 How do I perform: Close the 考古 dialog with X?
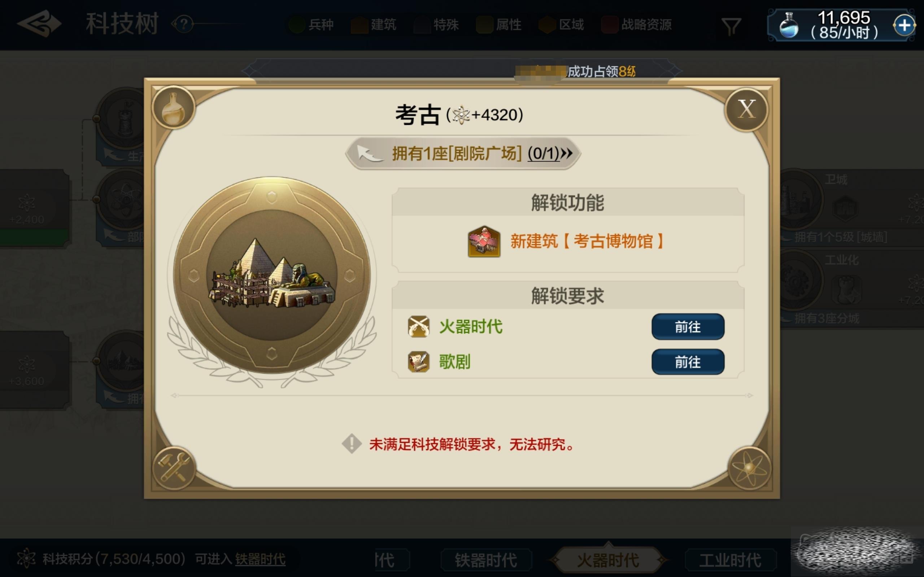pos(746,109)
